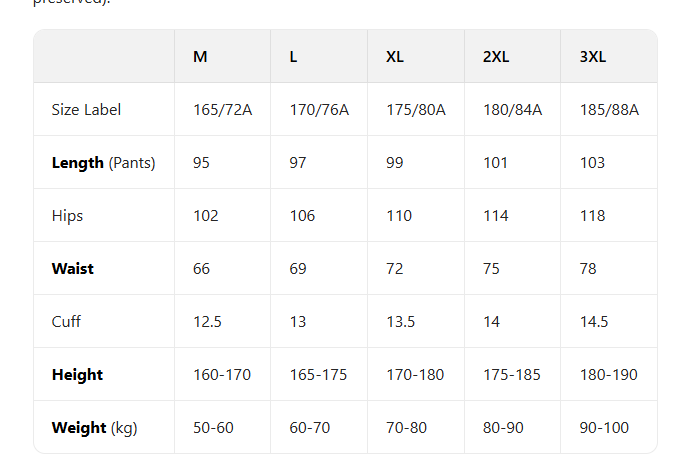The width and height of the screenshot is (694, 471).
Task: Select the weight range 70-80
Action: coord(406,428)
